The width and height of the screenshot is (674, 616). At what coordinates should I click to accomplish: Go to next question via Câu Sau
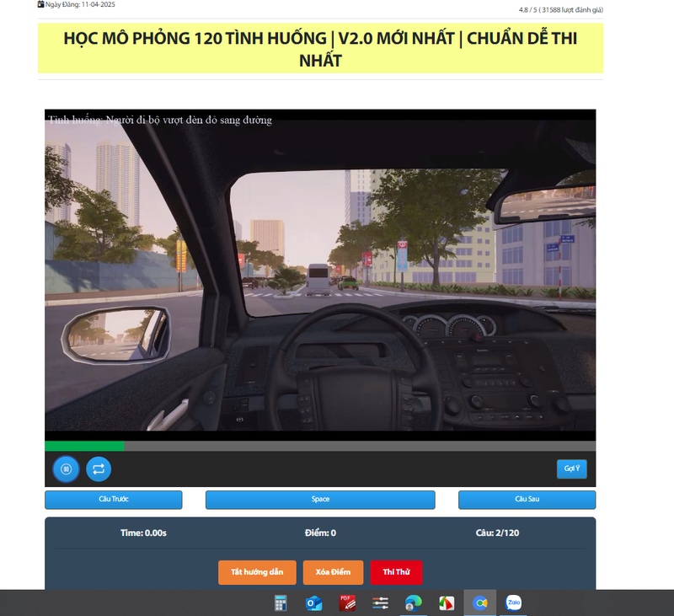(526, 499)
